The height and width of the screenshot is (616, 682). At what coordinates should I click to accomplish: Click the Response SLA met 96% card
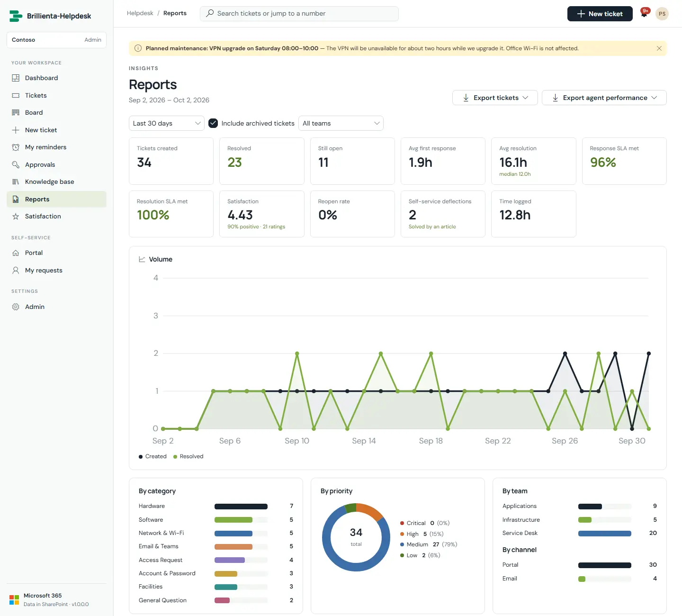(x=624, y=161)
